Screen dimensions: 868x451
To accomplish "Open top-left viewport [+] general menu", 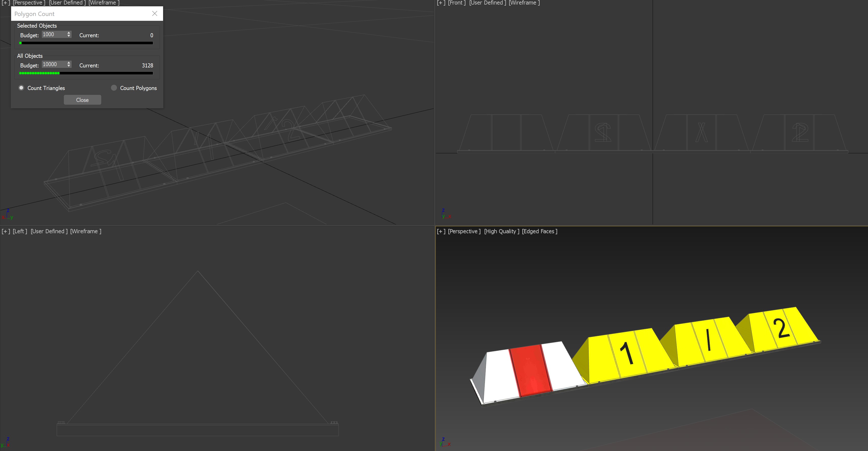I will click(6, 3).
